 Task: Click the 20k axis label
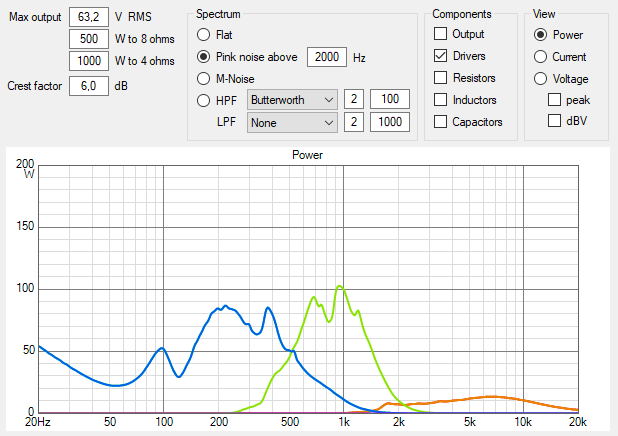click(x=577, y=422)
